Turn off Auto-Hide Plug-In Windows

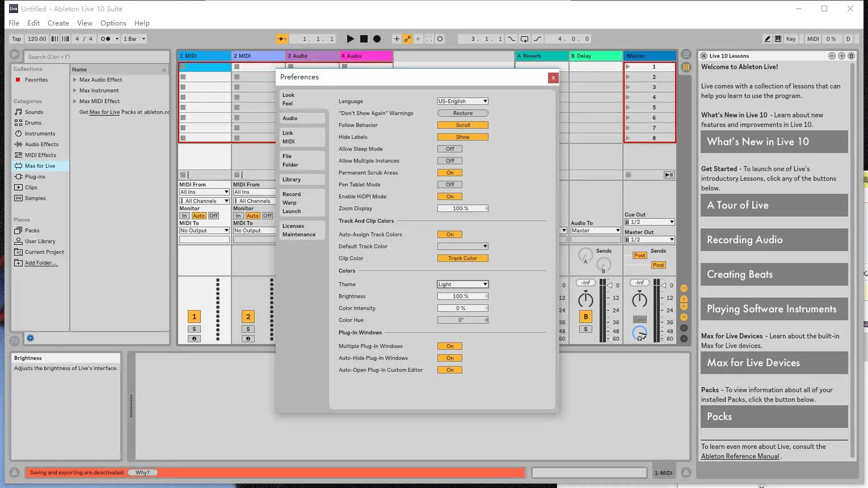(x=450, y=358)
